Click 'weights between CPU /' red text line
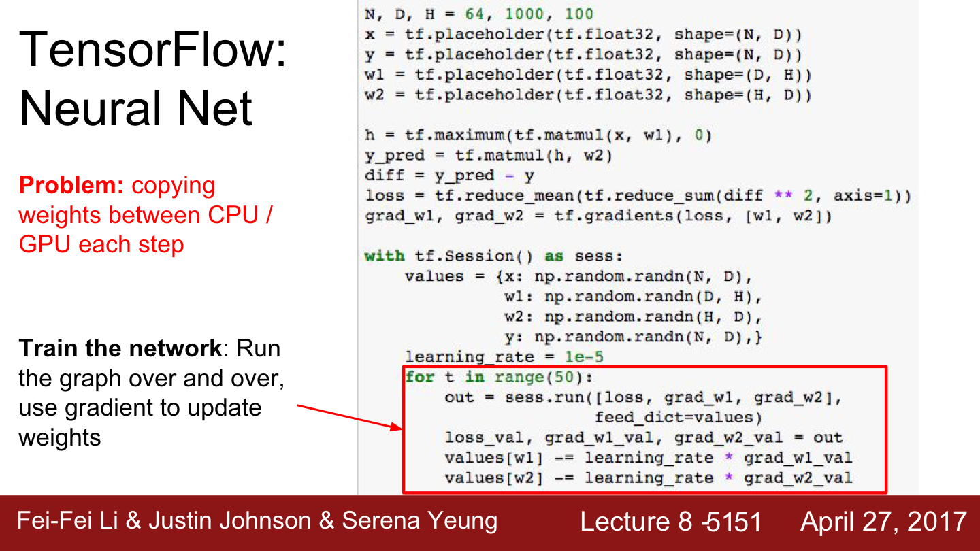Screen dimensions: 980x551 [x=146, y=215]
